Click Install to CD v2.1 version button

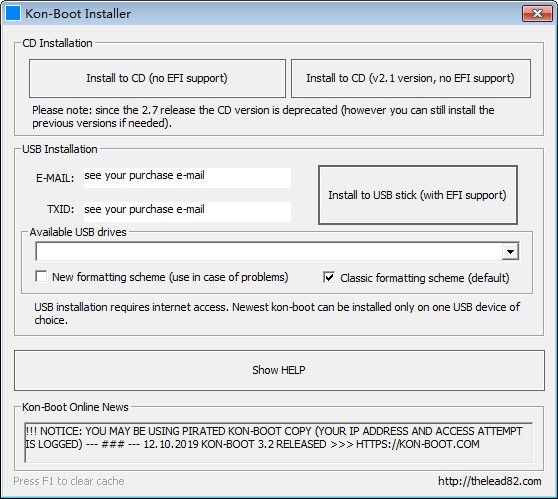click(x=411, y=78)
